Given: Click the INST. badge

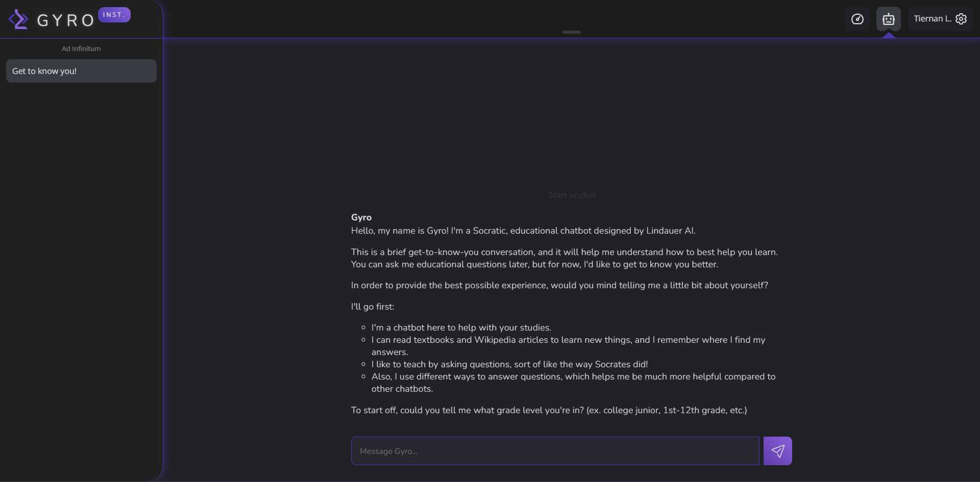Looking at the screenshot, I should [x=114, y=15].
